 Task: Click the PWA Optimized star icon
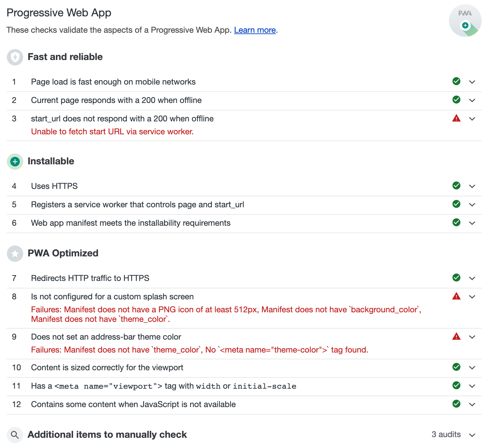tap(15, 254)
